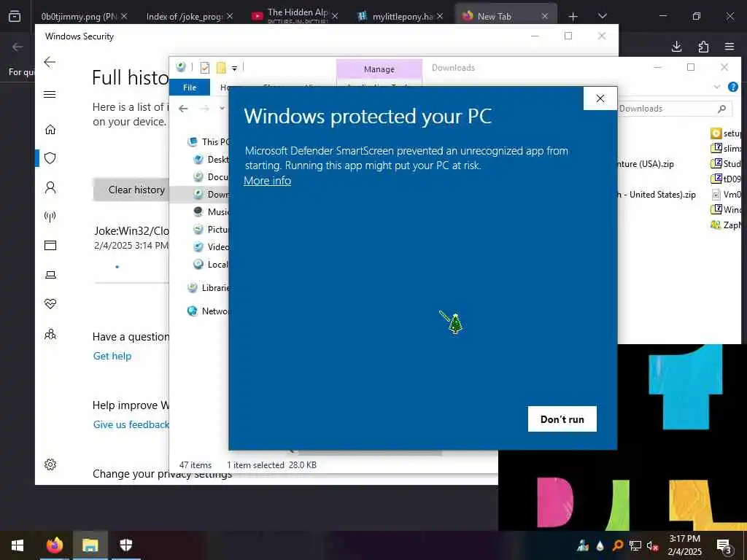
Task: Go back in Windows Security window
Action: [x=50, y=62]
